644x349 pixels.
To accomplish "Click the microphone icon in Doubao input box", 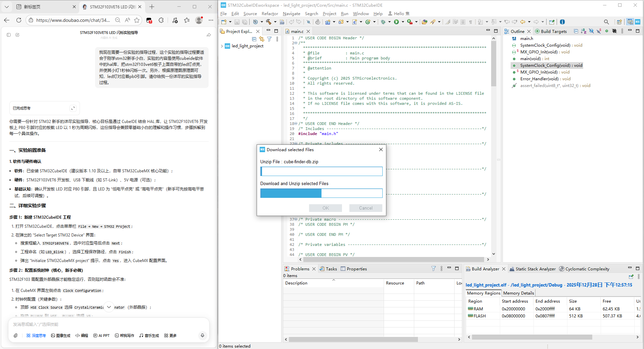I will pos(202,335).
